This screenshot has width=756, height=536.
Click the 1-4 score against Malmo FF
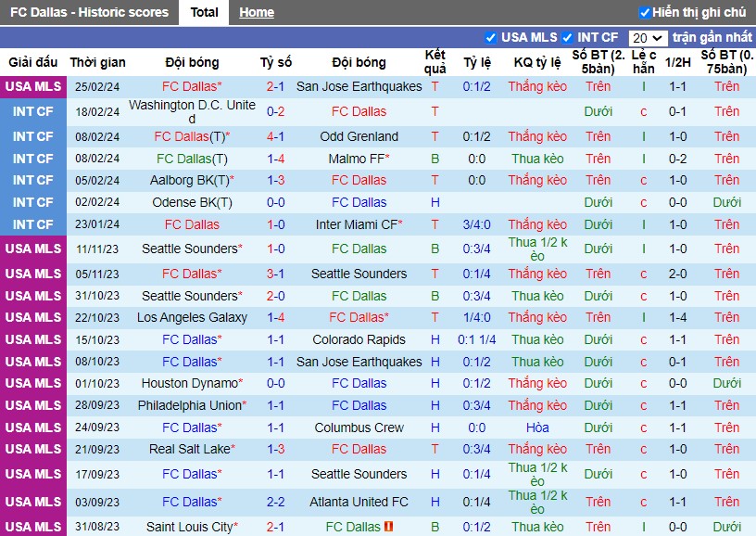tap(276, 159)
